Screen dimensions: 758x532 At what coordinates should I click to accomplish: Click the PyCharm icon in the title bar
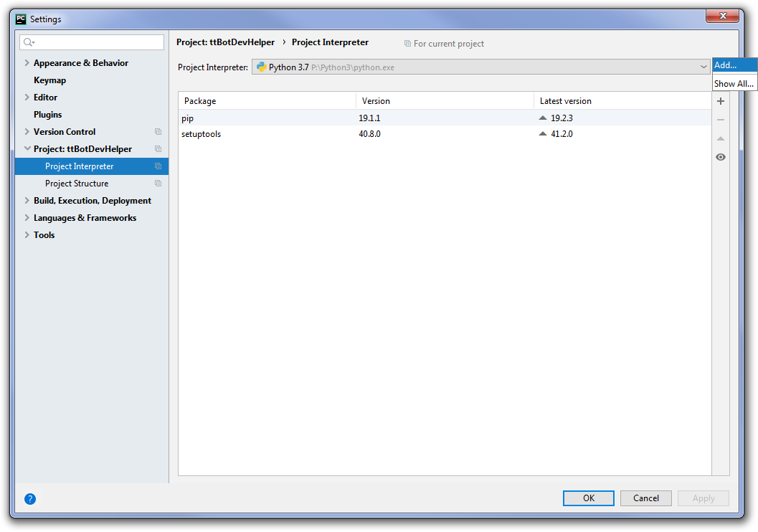coord(21,19)
